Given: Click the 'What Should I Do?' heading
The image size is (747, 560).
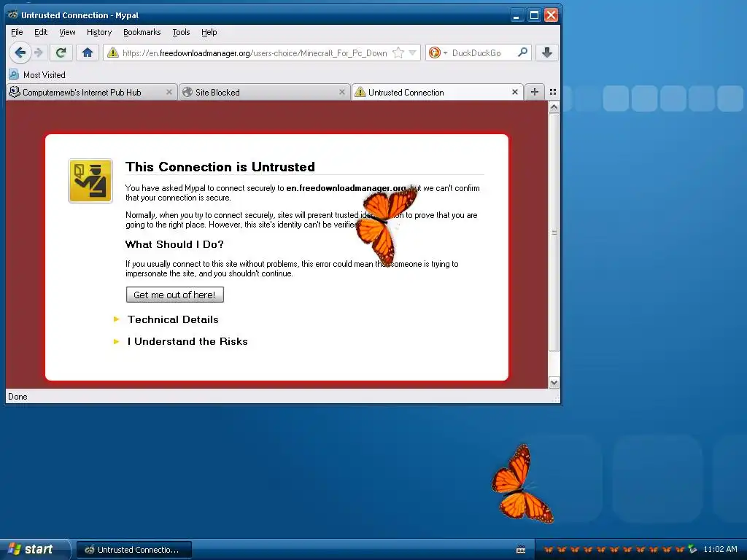Looking at the screenshot, I should pyautogui.click(x=174, y=244).
